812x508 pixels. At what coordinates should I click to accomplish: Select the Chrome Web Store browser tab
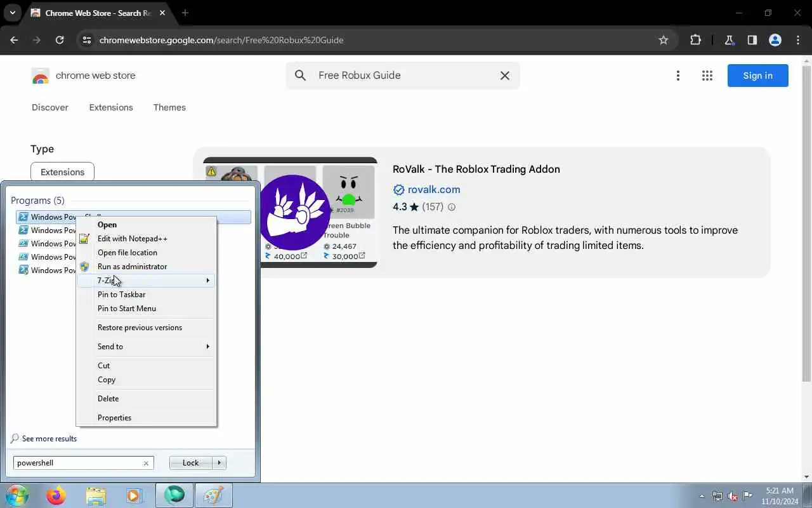[97, 13]
